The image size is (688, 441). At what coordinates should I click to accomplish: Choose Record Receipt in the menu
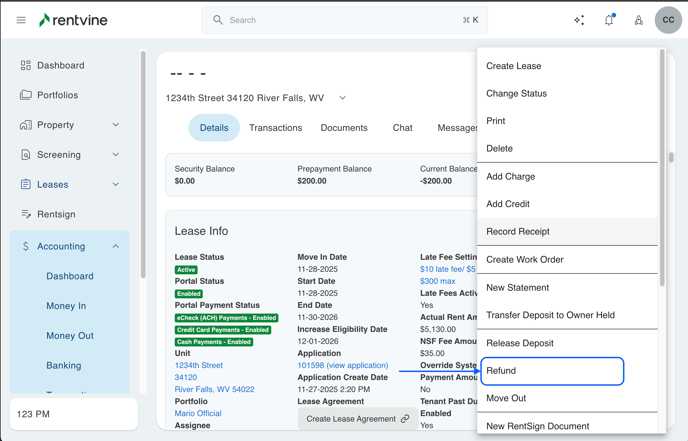click(518, 231)
